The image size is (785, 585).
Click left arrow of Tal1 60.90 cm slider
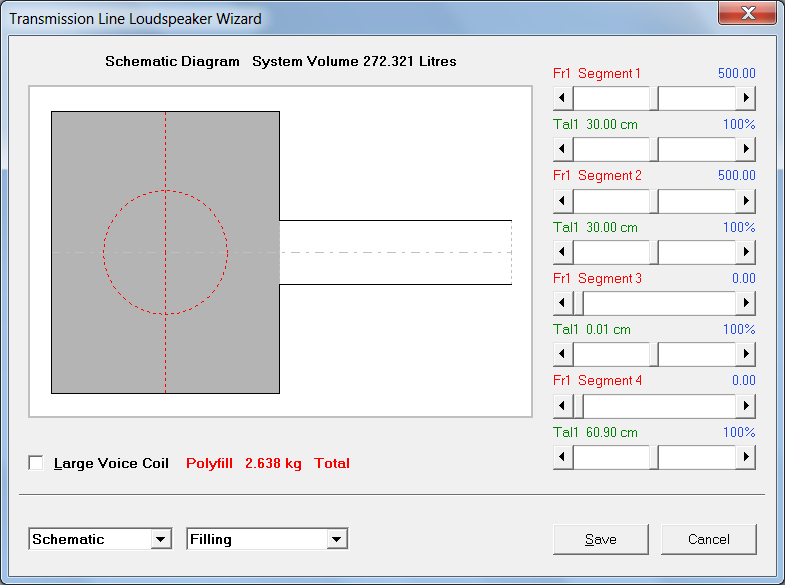tap(563, 457)
